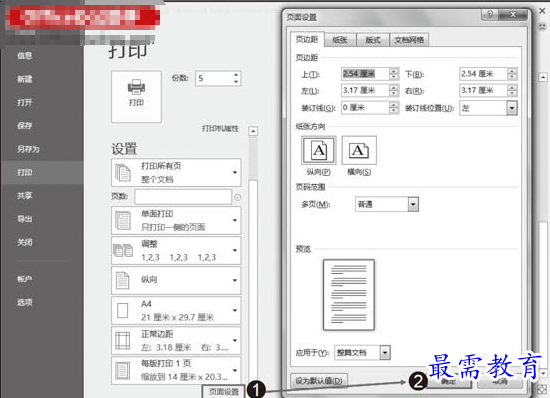Click the Pages range input field
The image size is (550, 398).
183,197
